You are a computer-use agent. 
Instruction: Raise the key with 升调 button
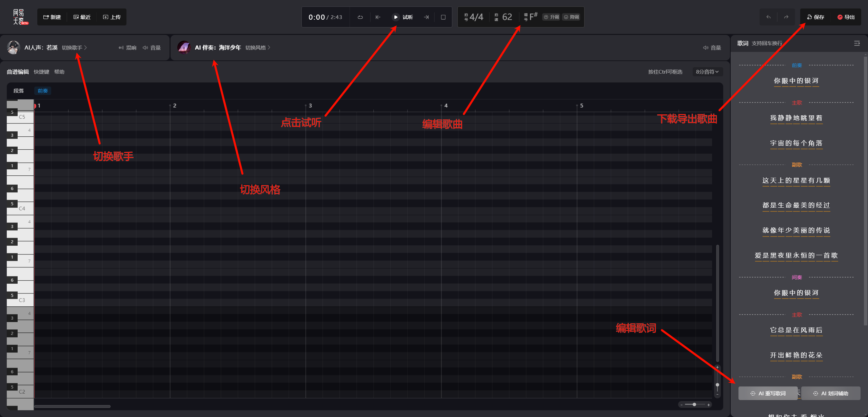(x=552, y=17)
